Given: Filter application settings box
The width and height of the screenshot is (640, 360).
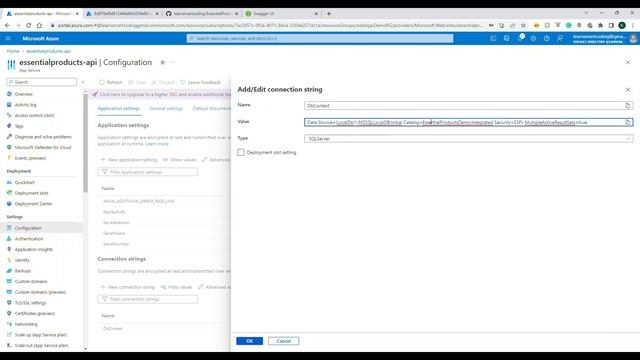Looking at the screenshot, I should click(x=148, y=172).
